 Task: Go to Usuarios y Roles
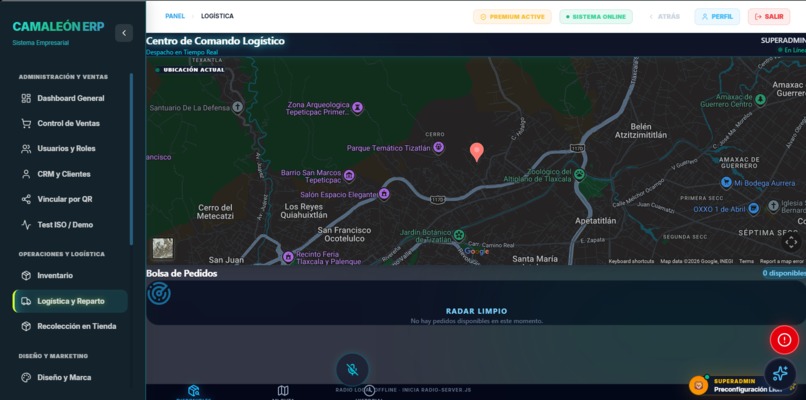70,149
